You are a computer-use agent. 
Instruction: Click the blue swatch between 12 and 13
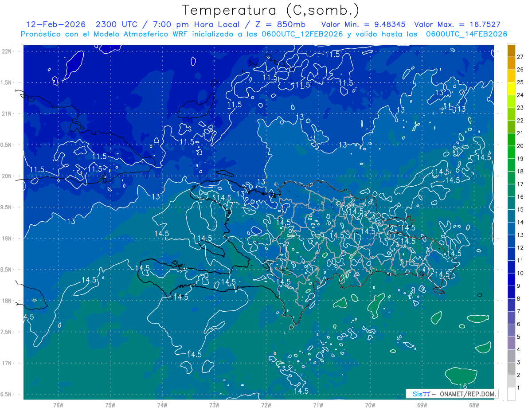pyautogui.click(x=511, y=241)
